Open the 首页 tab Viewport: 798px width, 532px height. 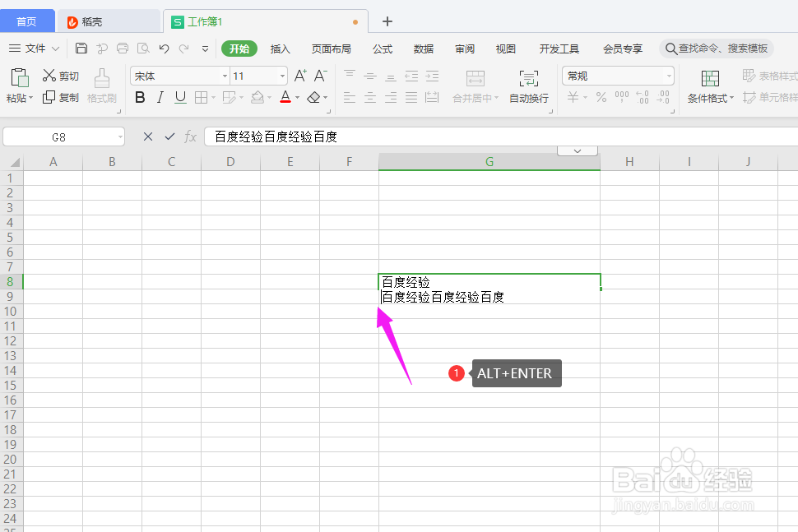point(27,21)
